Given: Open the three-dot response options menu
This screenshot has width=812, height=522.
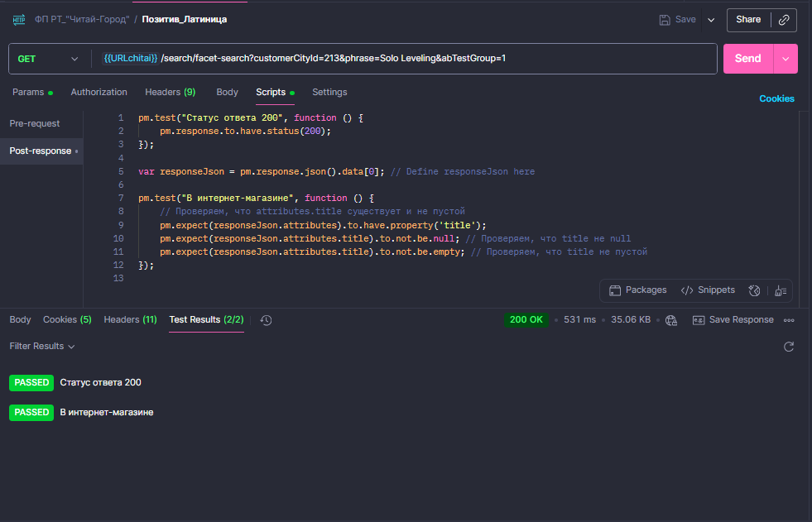Looking at the screenshot, I should (789, 320).
